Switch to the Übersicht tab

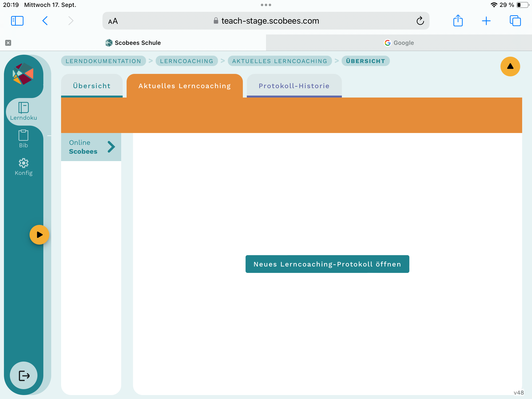click(92, 86)
